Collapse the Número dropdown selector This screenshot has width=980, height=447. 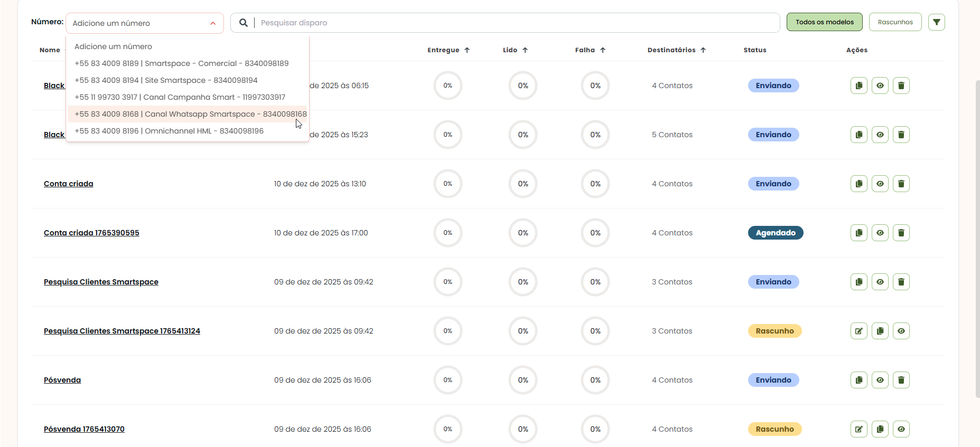(x=212, y=23)
